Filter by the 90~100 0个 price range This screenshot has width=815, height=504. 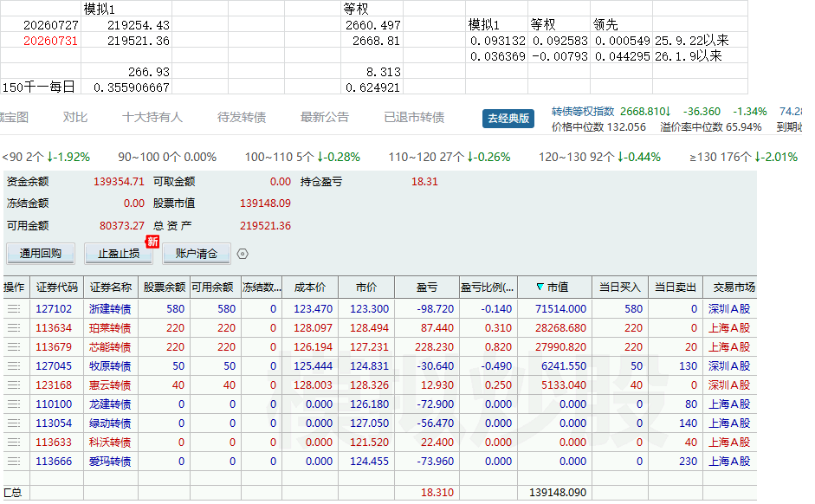(x=167, y=157)
